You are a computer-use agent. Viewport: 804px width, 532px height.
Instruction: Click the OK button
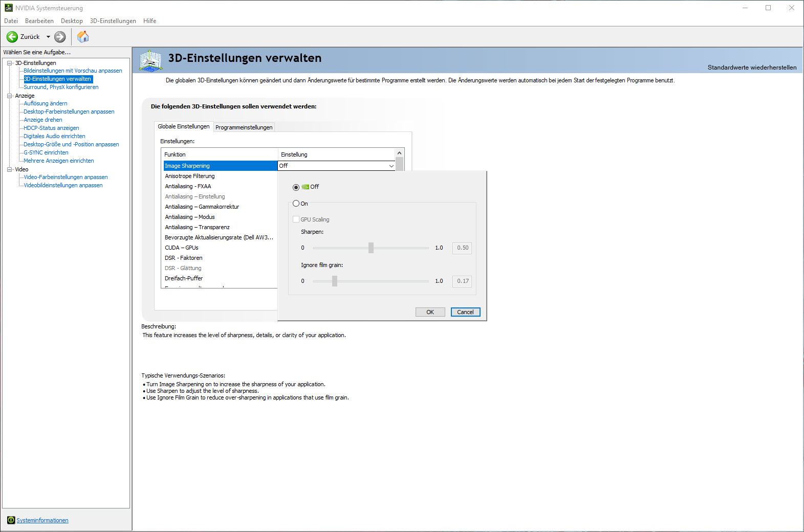point(430,312)
